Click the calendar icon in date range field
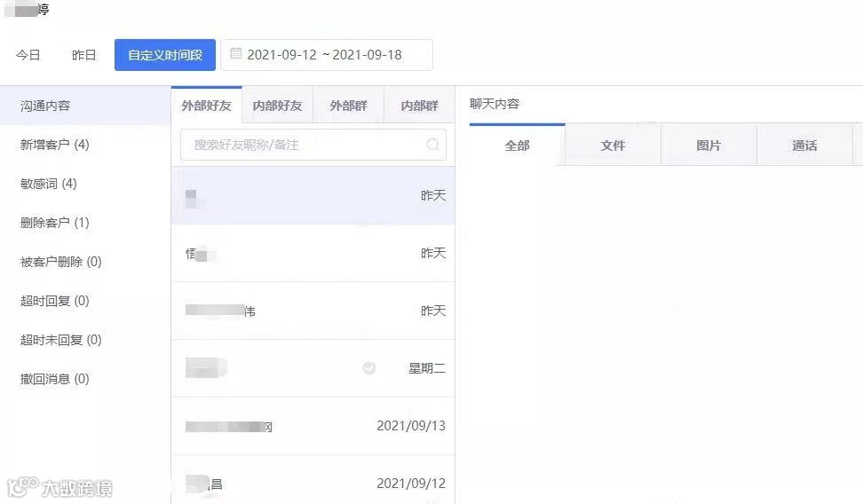 [235, 53]
